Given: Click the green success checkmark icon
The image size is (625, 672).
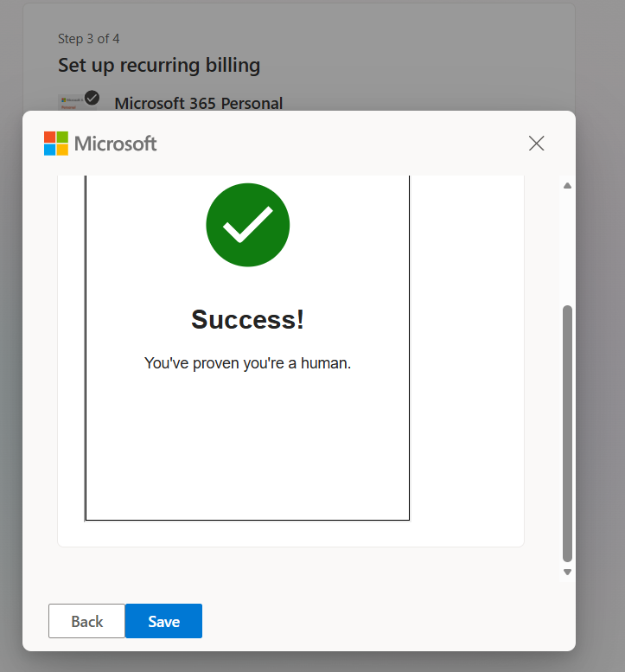Looking at the screenshot, I should click(x=247, y=225).
